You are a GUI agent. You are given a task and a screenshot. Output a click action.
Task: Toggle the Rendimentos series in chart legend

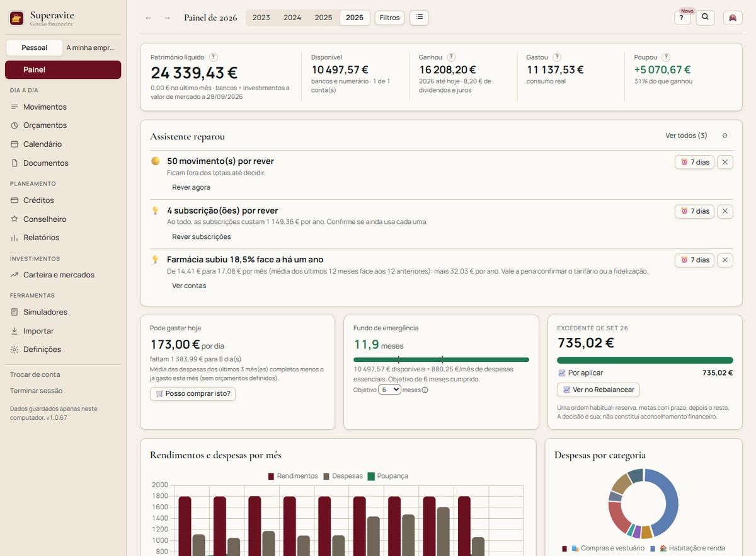[293, 476]
